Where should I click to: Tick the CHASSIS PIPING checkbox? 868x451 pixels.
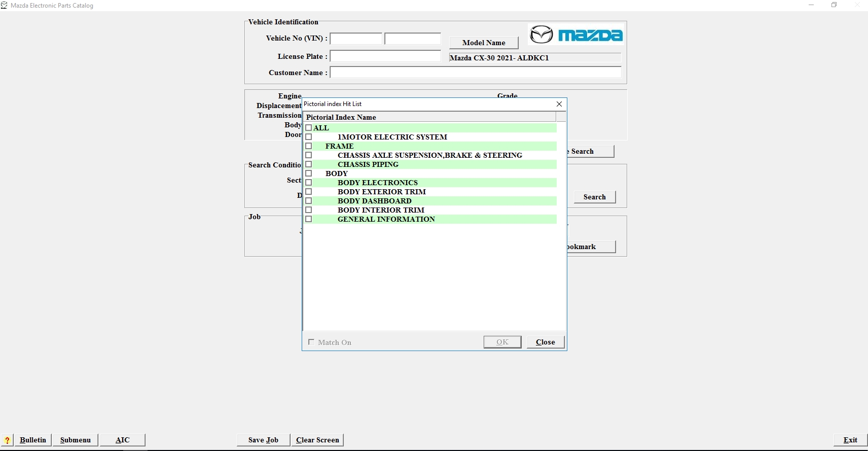click(309, 164)
